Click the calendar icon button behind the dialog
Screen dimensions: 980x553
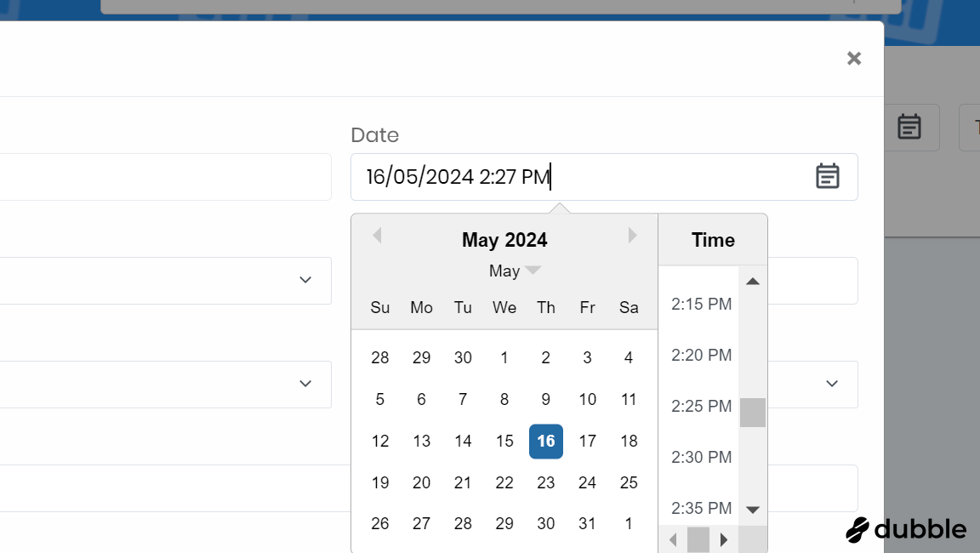pos(909,127)
